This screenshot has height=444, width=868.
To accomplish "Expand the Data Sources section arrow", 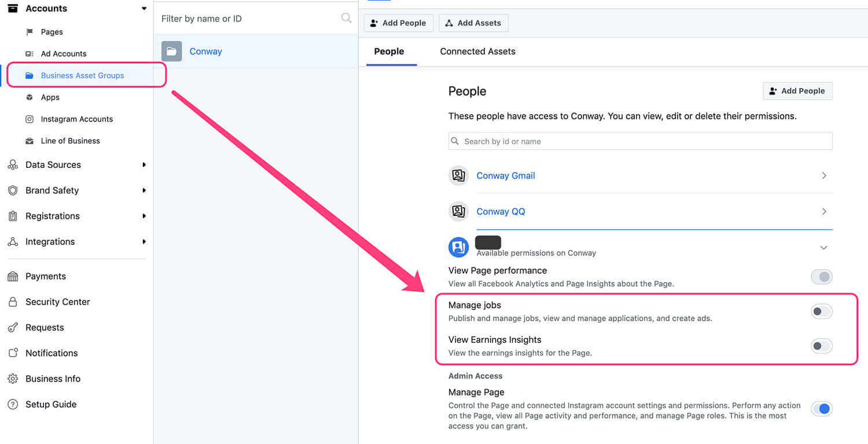I will [144, 165].
